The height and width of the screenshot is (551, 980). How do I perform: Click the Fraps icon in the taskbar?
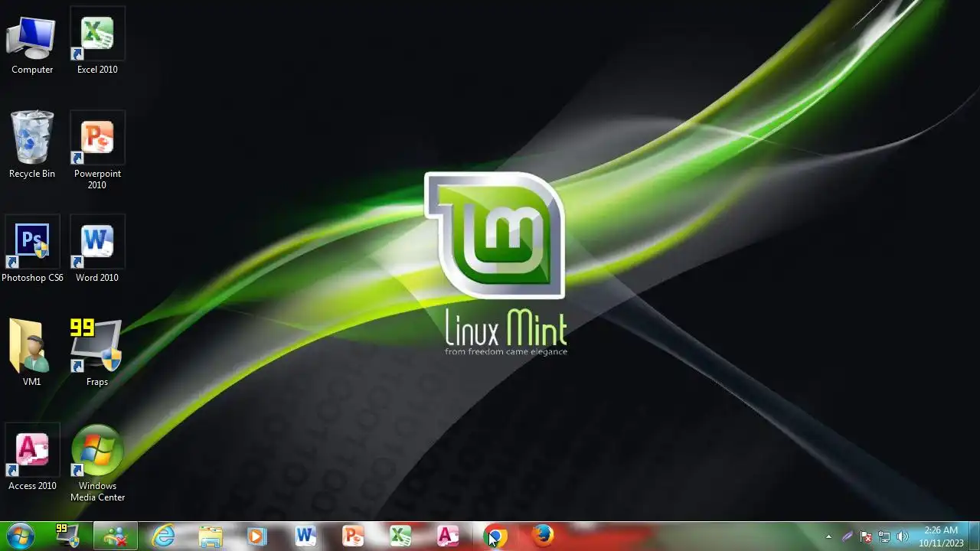point(68,536)
